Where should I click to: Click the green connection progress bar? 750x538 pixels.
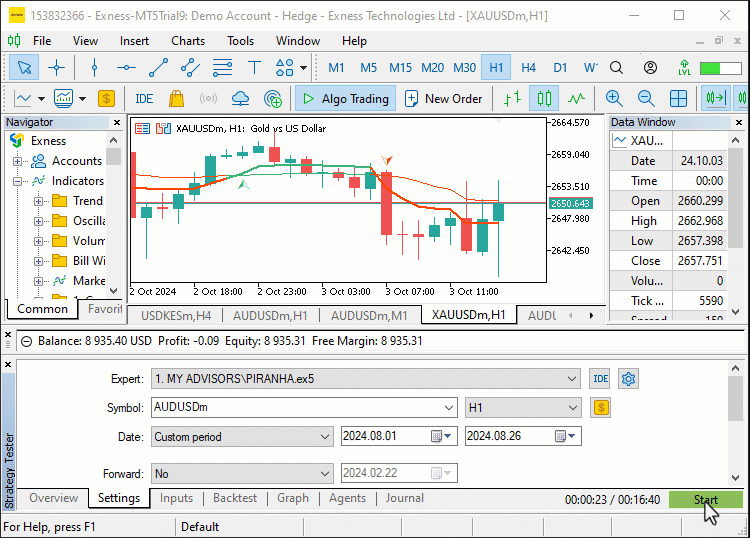[x=720, y=68]
